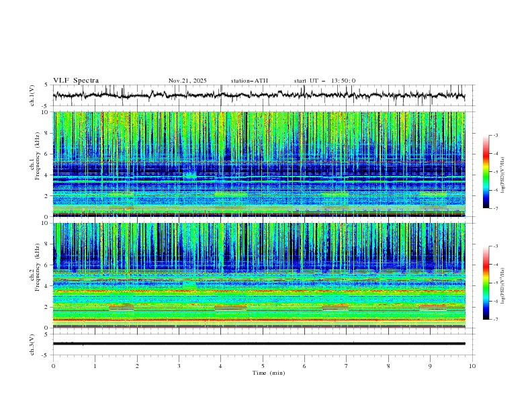Click the ch.2 spectrogram panel
532x411 pixels.
[x=259, y=275]
